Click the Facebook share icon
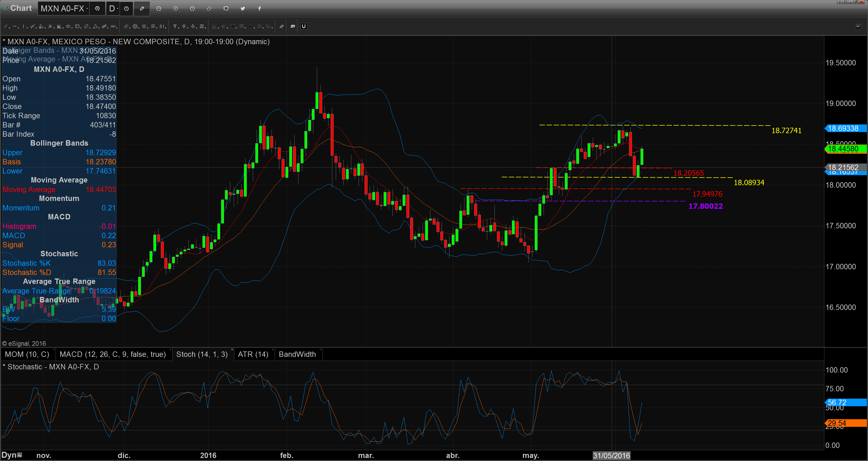 [x=260, y=9]
